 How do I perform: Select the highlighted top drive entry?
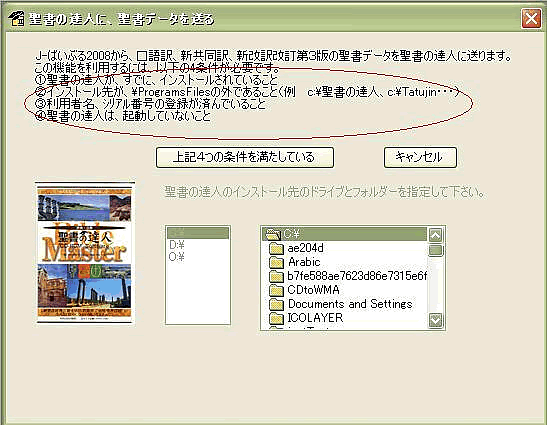point(198,233)
